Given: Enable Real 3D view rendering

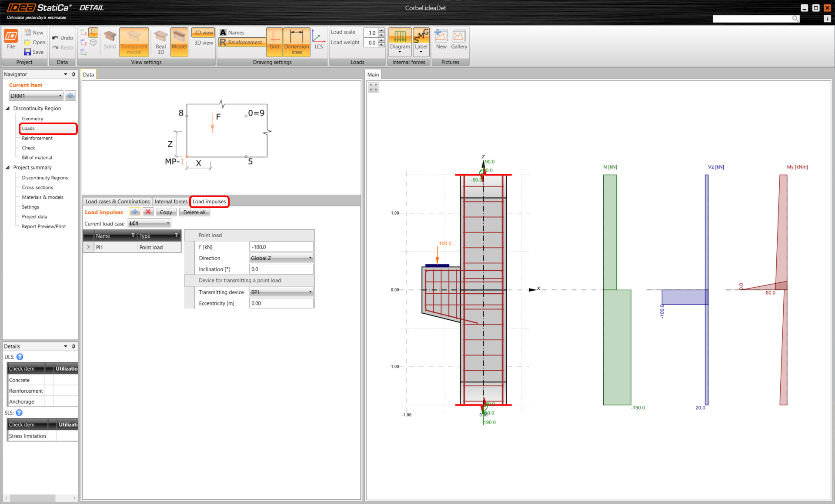Looking at the screenshot, I should pos(160,41).
